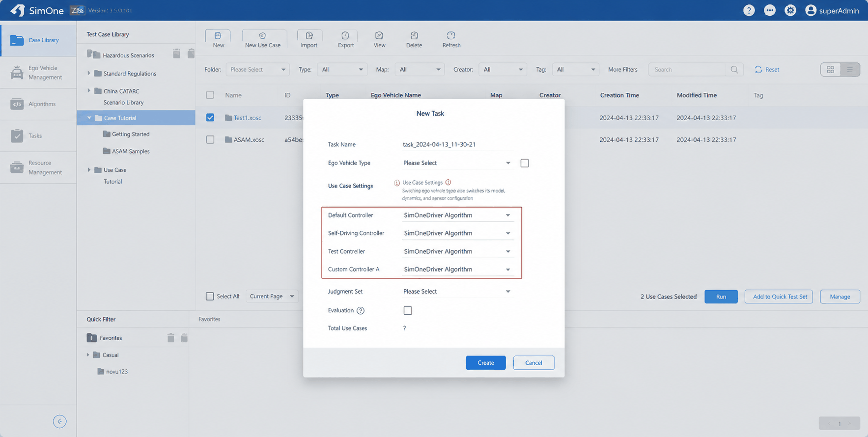Collapse the left sidebar with arrow button
The width and height of the screenshot is (868, 437).
click(x=59, y=421)
